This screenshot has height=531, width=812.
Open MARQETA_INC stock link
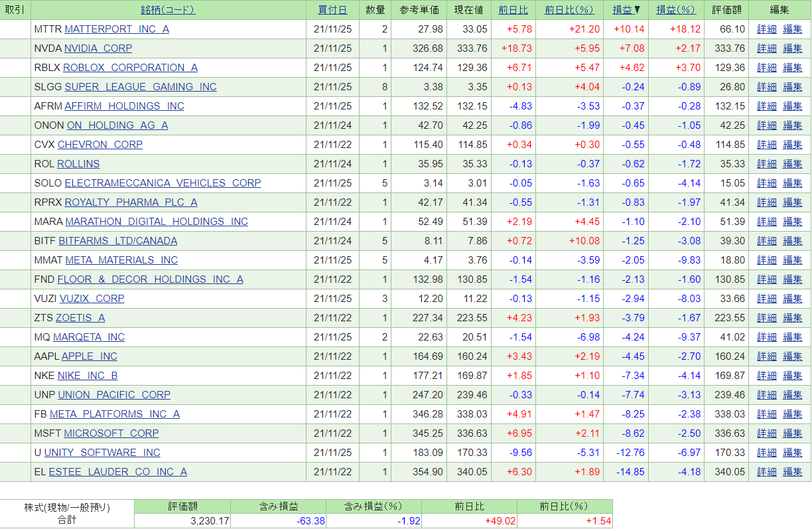(89, 337)
